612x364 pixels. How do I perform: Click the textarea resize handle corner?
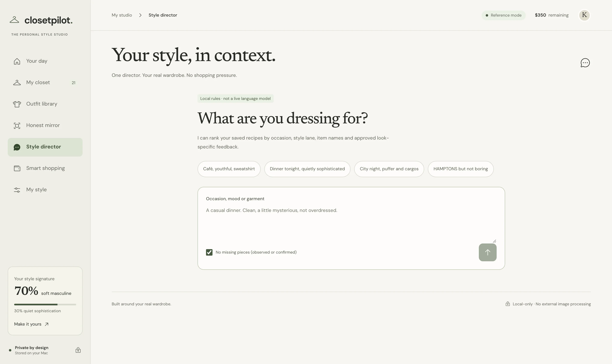pyautogui.click(x=494, y=241)
